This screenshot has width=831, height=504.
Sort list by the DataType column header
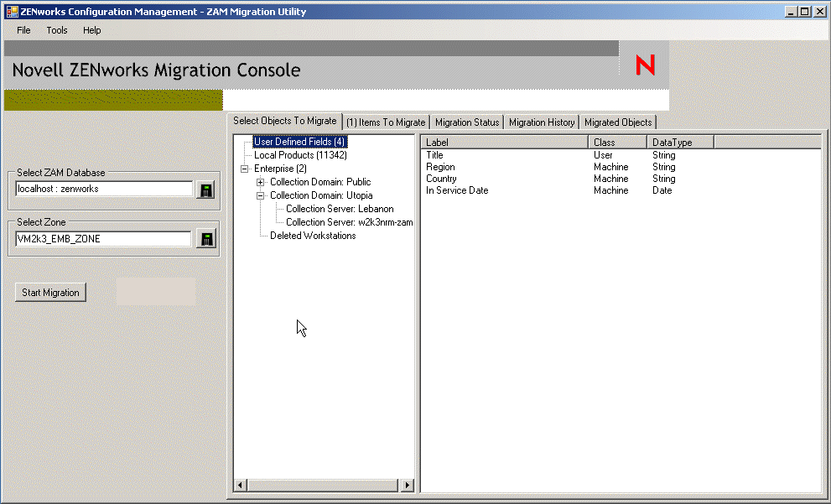(679, 143)
